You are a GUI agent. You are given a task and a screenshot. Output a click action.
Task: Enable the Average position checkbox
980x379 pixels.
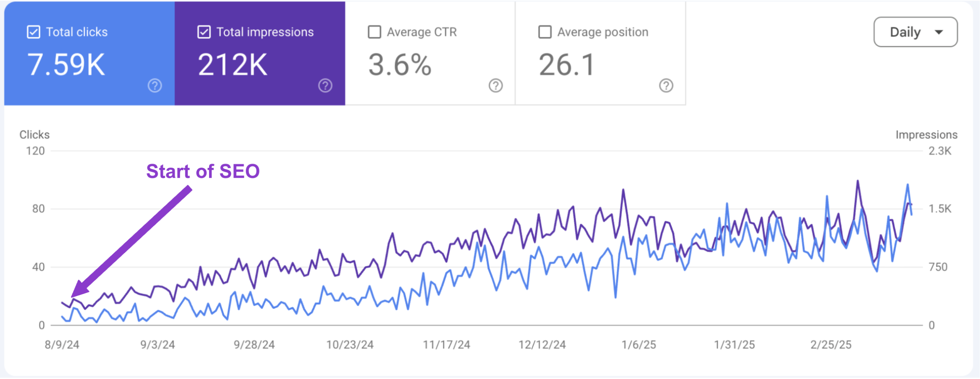(545, 32)
